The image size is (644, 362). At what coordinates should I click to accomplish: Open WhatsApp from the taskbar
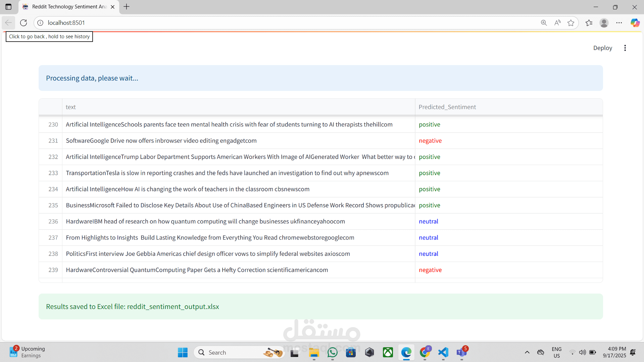pos(332,353)
